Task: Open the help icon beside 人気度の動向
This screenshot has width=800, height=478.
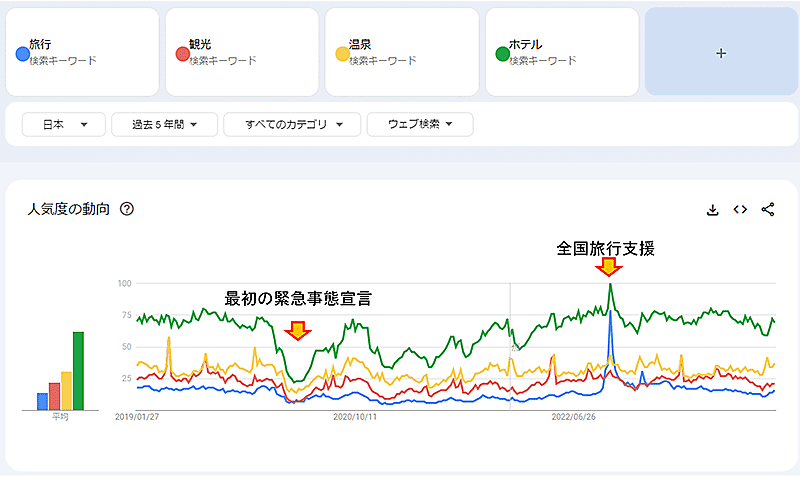Action: (x=127, y=209)
